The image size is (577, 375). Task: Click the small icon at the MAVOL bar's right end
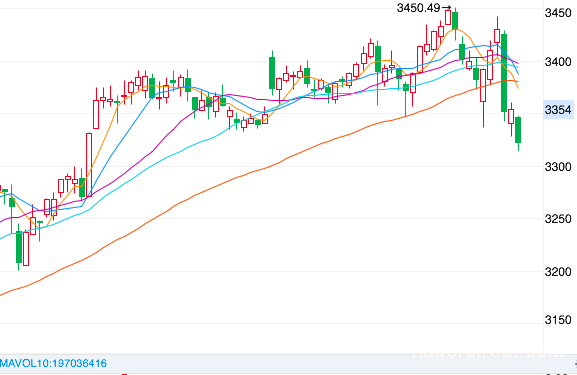[x=575, y=364]
